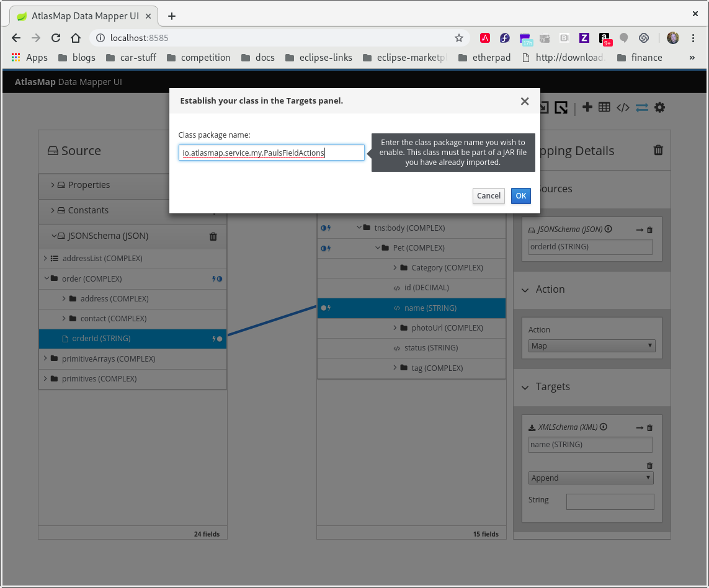Remove the Append transformation via its trash icon
709x588 pixels.
tap(649, 465)
